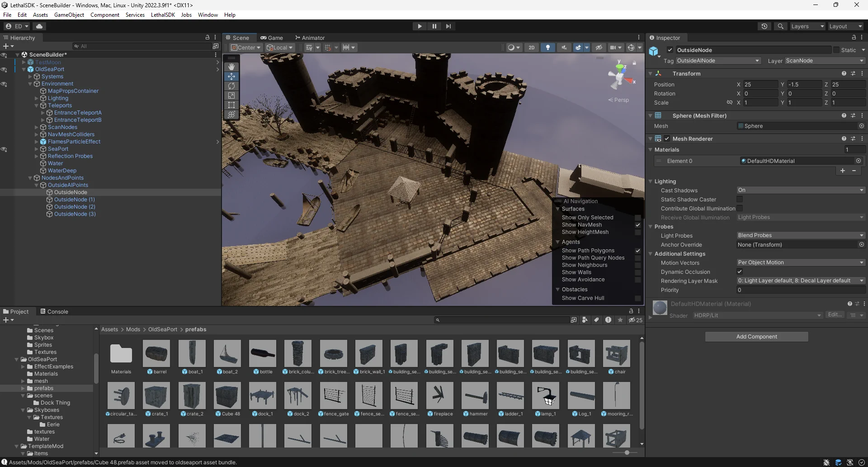The width and height of the screenshot is (868, 467).
Task: Open the Tag dropdown OutsideAINode
Action: (718, 61)
